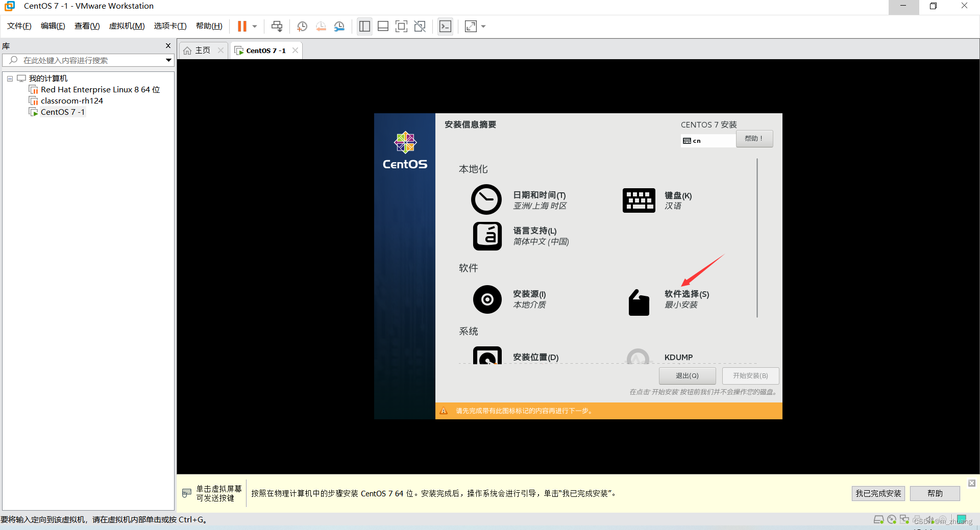Click the 开始安装(B) button
Viewport: 980px width, 530px height.
(750, 376)
